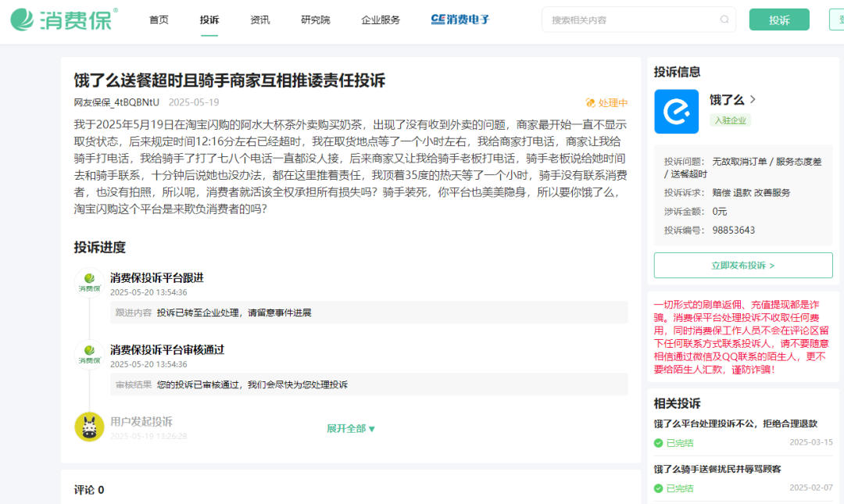Click the 消费保 logo in the header
Viewport: 844px width, 504px height.
[x=63, y=20]
